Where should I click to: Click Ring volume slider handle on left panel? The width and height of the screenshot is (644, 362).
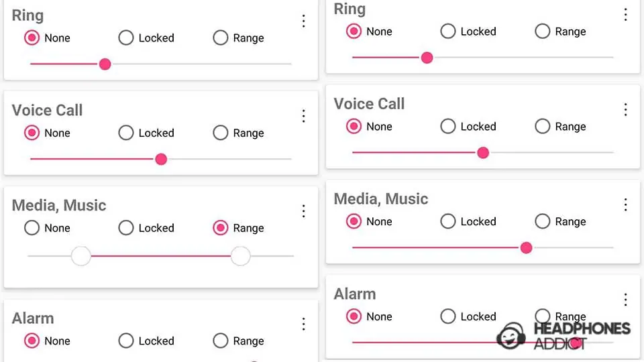(105, 64)
